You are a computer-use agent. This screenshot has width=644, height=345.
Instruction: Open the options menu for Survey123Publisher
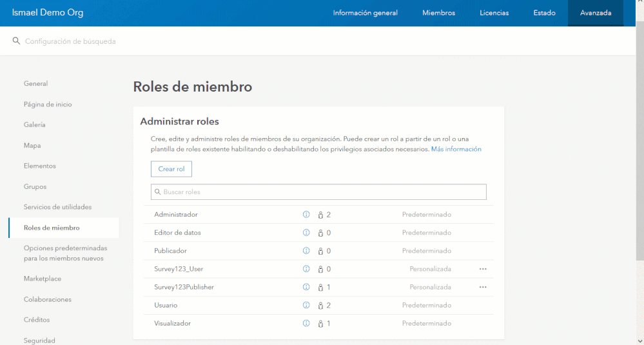(483, 287)
